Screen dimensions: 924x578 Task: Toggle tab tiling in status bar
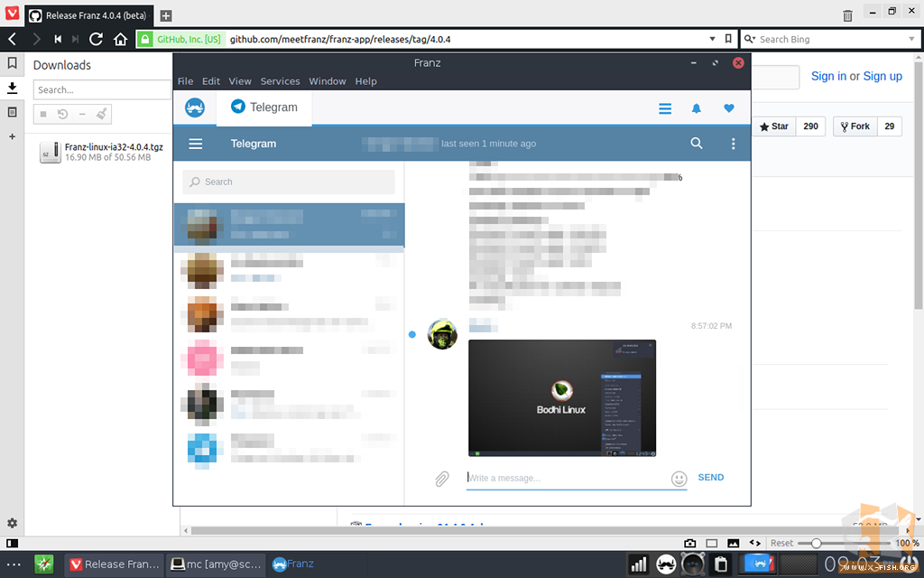(x=712, y=543)
